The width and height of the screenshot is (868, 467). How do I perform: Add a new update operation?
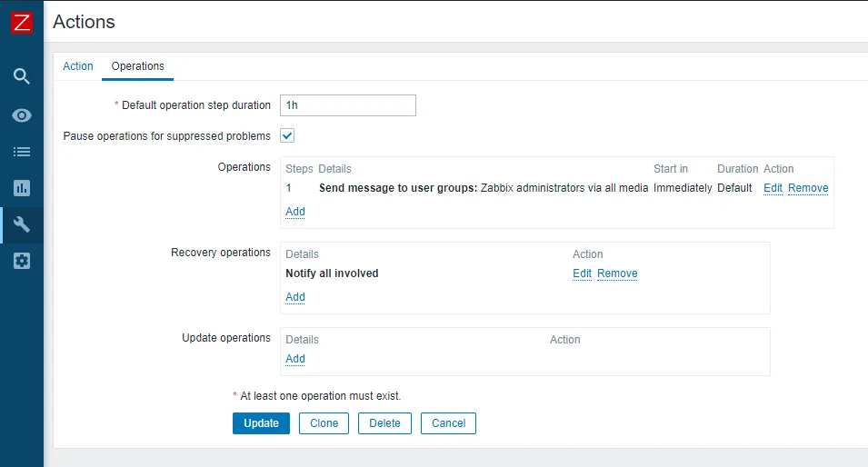coord(295,359)
